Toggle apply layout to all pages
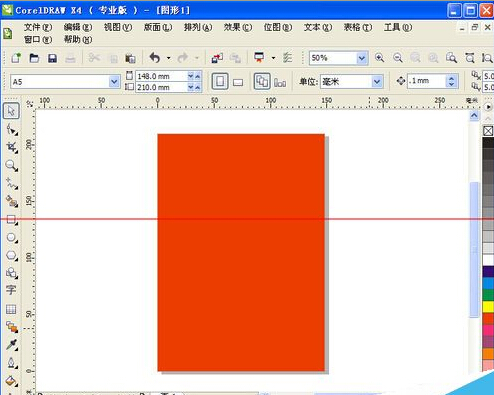 (262, 81)
